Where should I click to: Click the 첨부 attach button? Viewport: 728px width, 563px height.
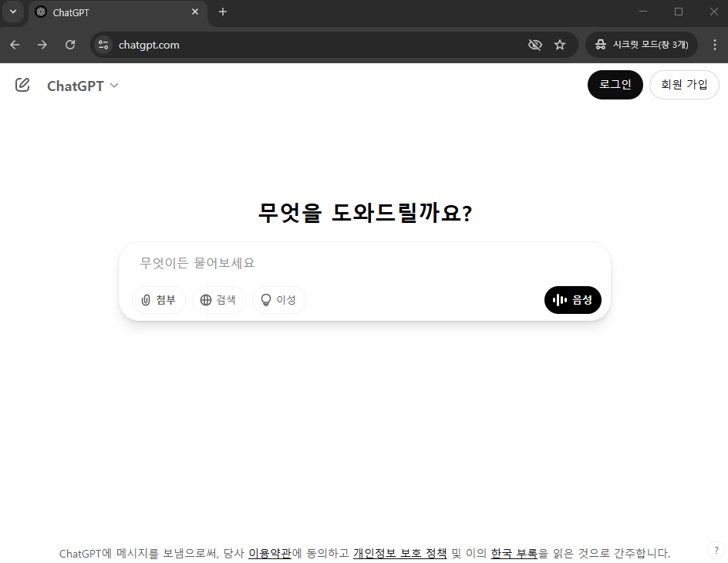[159, 300]
